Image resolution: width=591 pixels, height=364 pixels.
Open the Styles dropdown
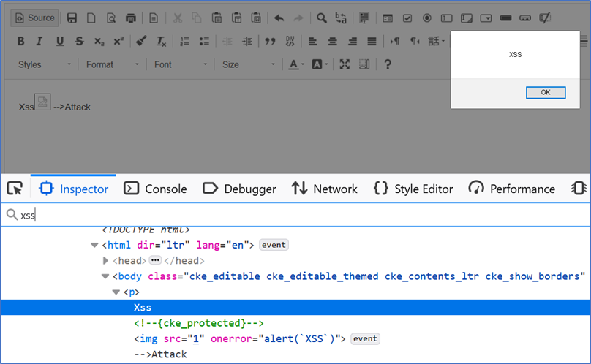tap(45, 65)
